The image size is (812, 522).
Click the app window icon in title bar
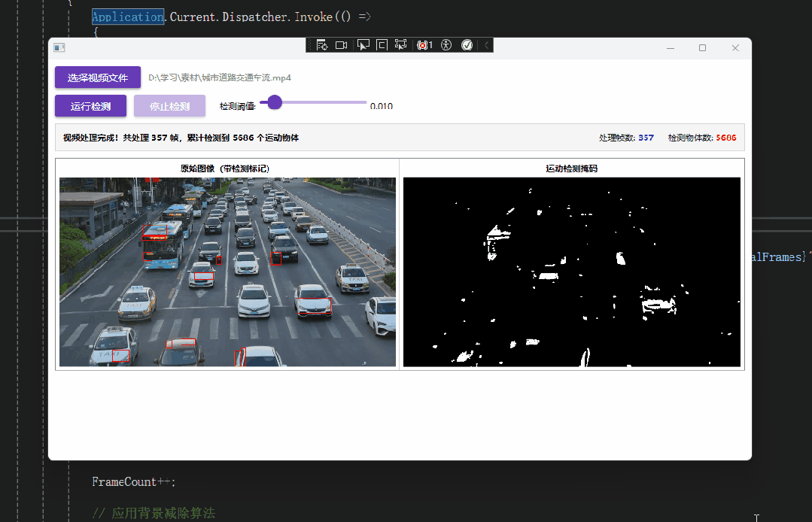click(x=59, y=47)
